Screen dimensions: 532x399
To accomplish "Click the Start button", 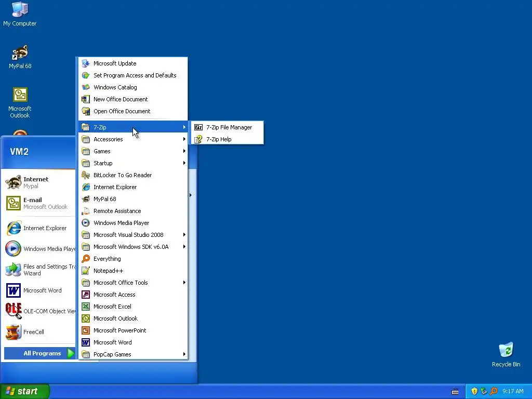I will point(25,391).
